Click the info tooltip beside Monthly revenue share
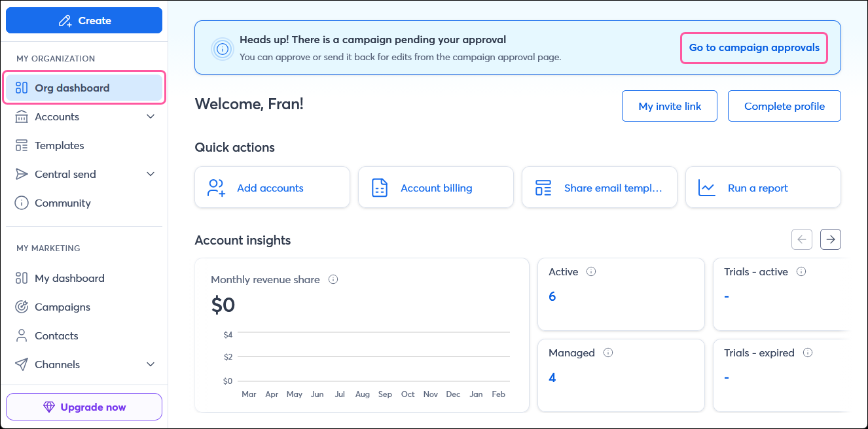 (333, 279)
